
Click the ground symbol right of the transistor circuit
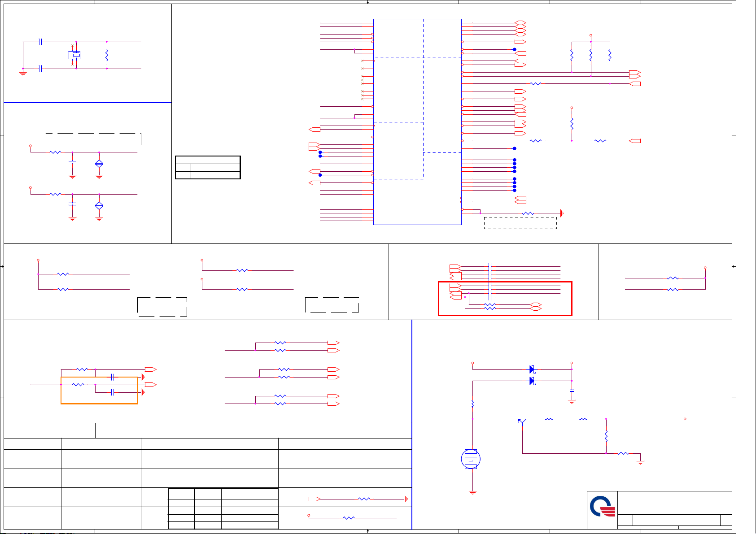[640, 462]
